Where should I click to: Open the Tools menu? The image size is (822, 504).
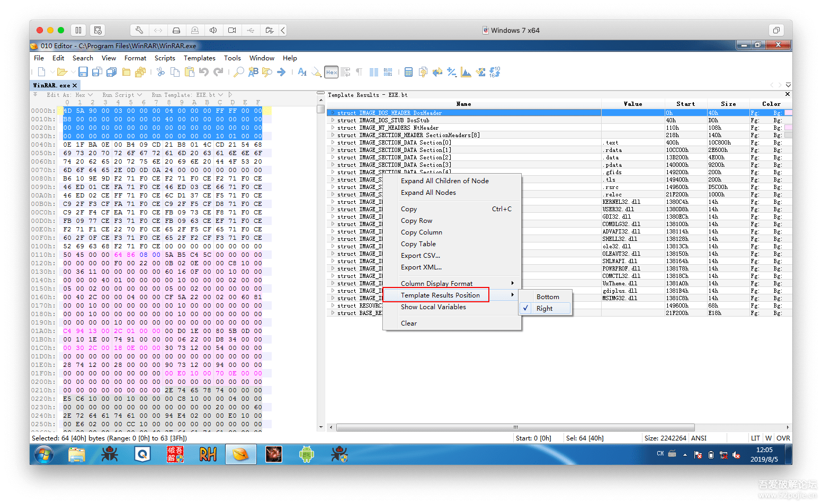[x=232, y=58]
